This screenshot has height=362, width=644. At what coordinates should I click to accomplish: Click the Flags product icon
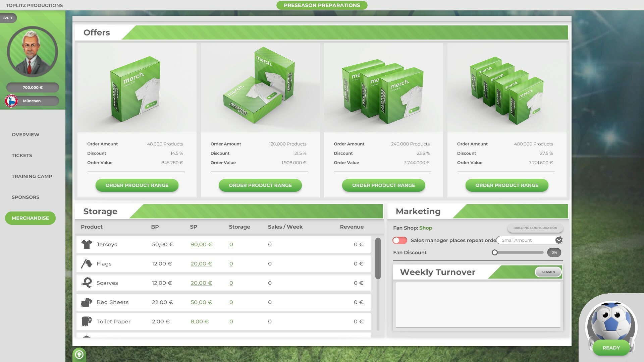point(87,264)
